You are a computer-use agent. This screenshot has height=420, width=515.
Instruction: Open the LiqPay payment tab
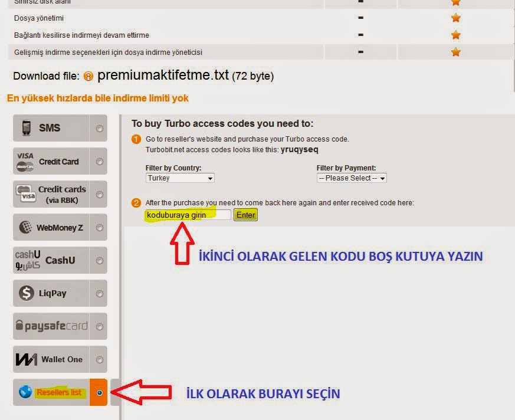pyautogui.click(x=60, y=293)
